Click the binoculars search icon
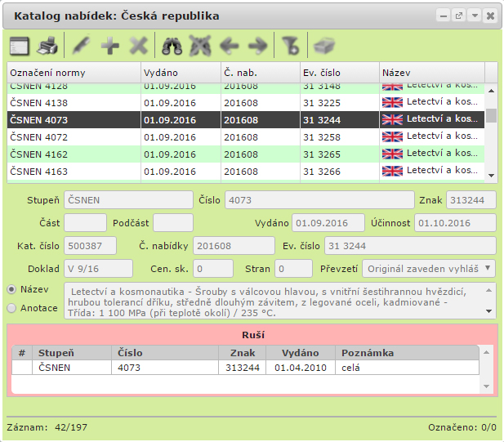 point(172,46)
